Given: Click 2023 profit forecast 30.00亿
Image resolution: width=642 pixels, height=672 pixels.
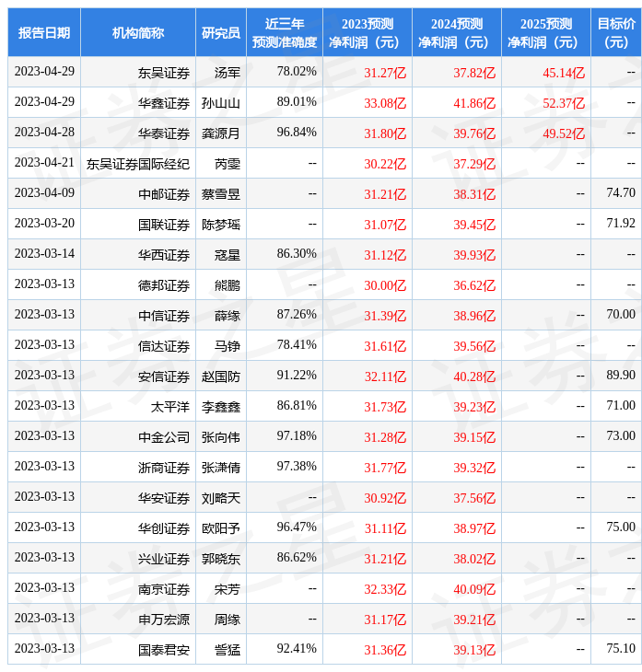Looking at the screenshot, I should (x=385, y=286).
